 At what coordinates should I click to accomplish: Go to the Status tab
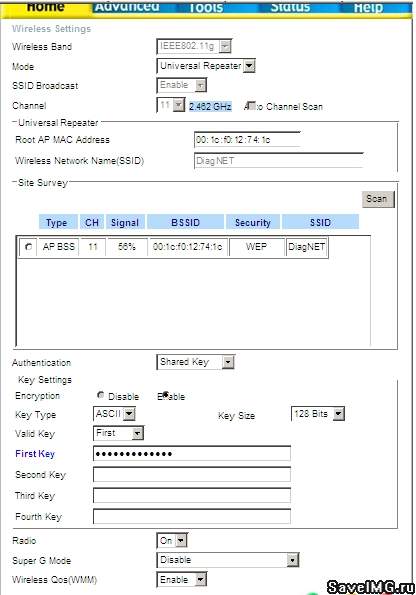[290, 7]
